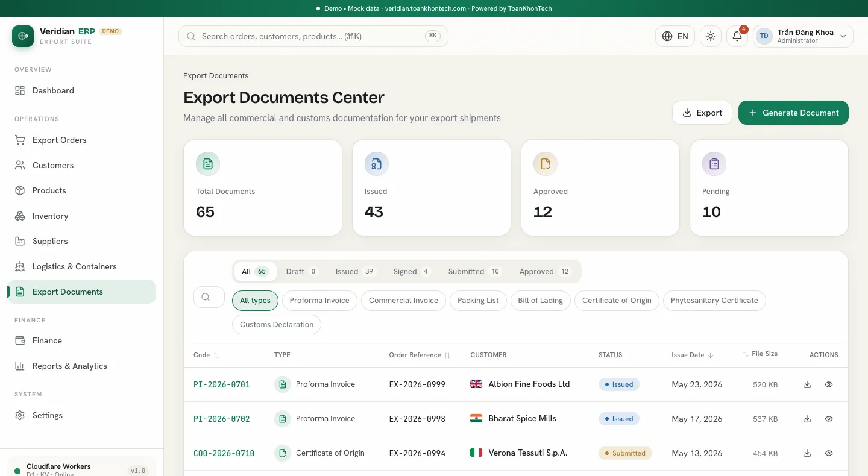
Task: Click the Issued card icon
Action: pyautogui.click(x=377, y=164)
